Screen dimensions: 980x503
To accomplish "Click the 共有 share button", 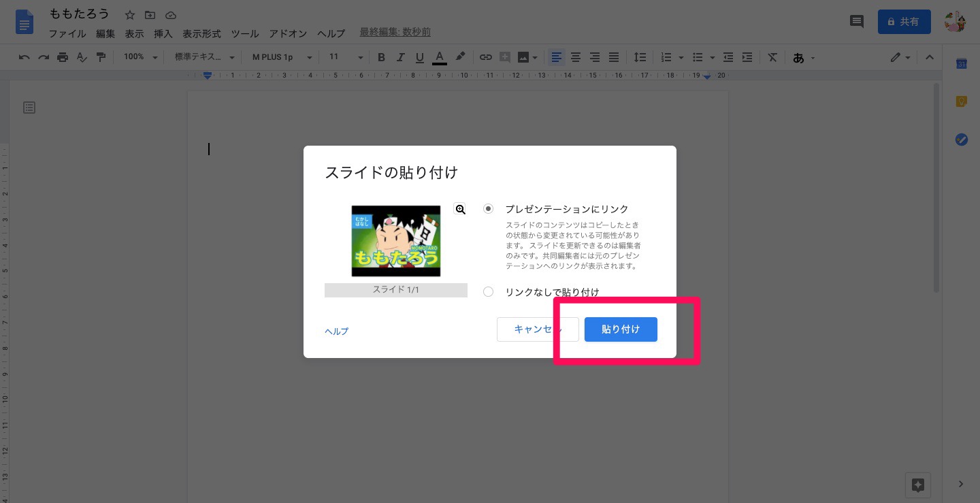I will pos(903,22).
